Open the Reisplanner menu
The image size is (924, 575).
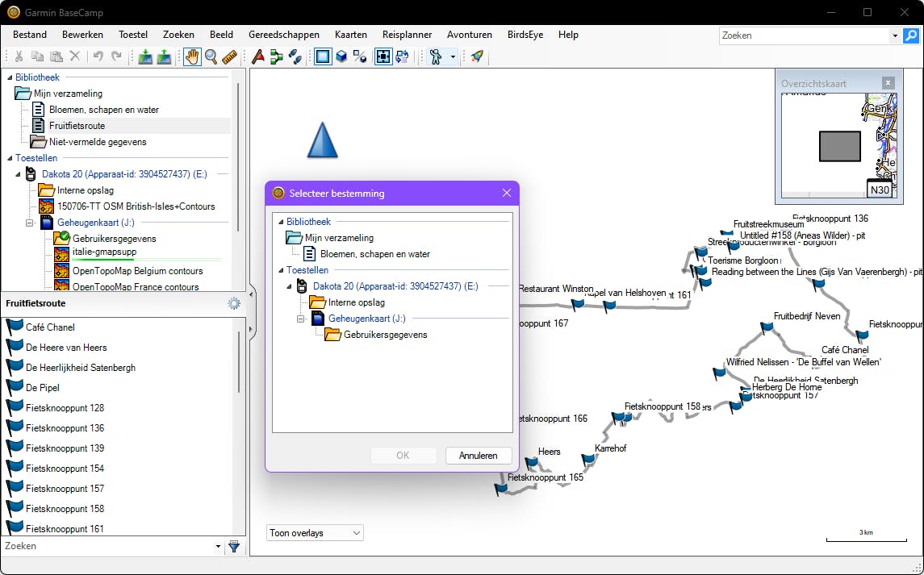click(407, 35)
